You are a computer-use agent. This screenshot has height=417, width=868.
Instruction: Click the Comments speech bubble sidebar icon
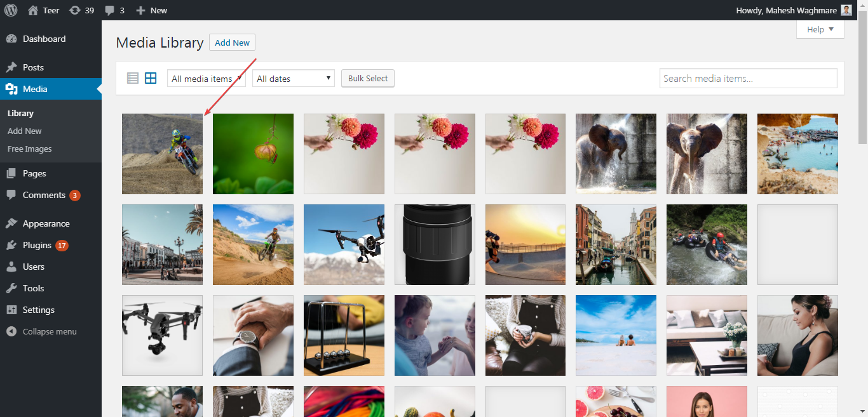(11, 195)
